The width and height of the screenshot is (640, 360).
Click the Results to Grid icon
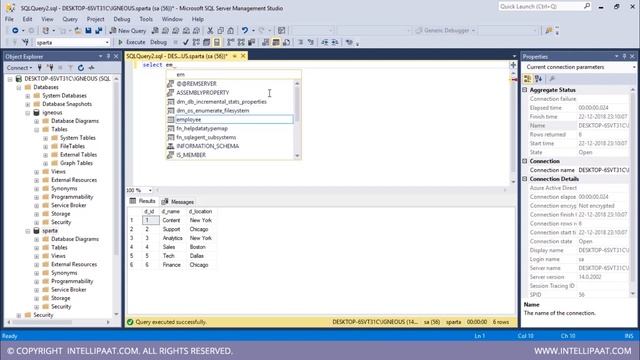(x=276, y=42)
